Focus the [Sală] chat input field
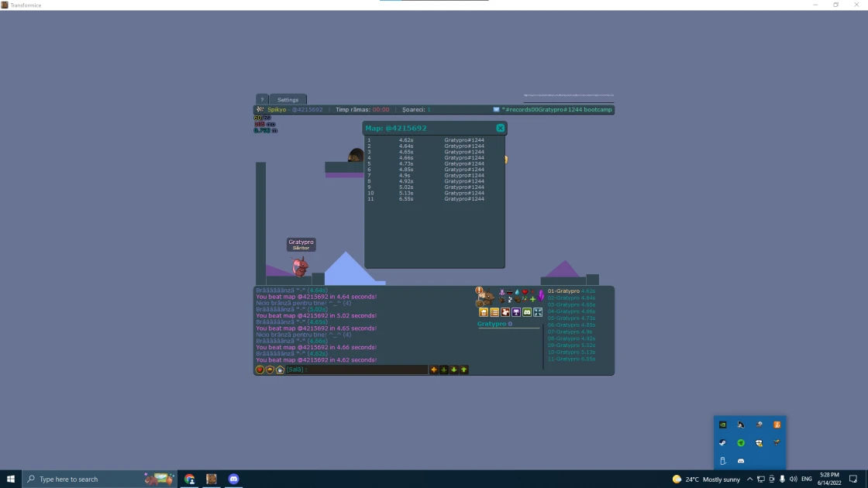The height and width of the screenshot is (488, 868). click(356, 369)
